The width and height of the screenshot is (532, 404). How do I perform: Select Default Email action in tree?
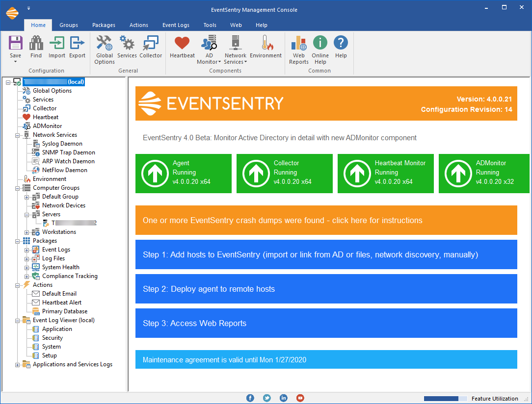pos(59,294)
